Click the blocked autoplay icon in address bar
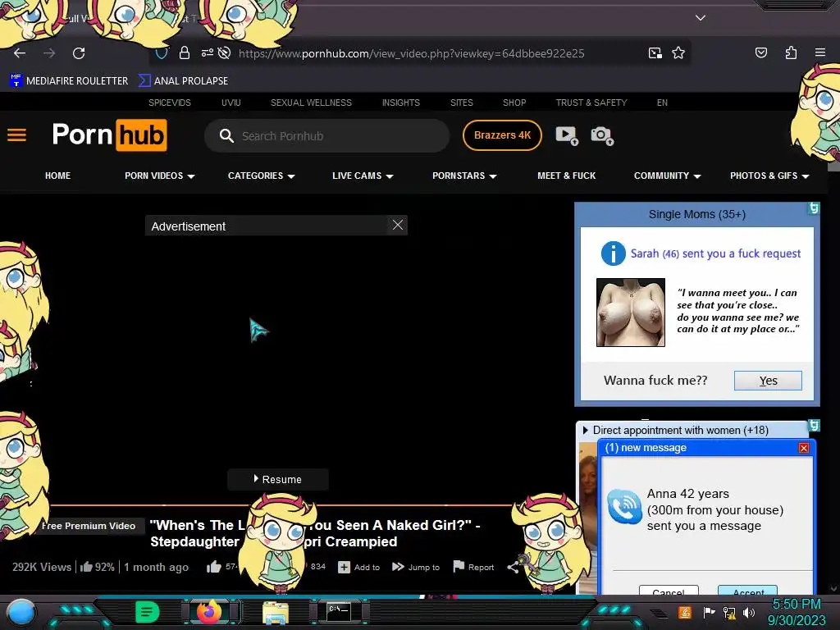 [x=225, y=53]
